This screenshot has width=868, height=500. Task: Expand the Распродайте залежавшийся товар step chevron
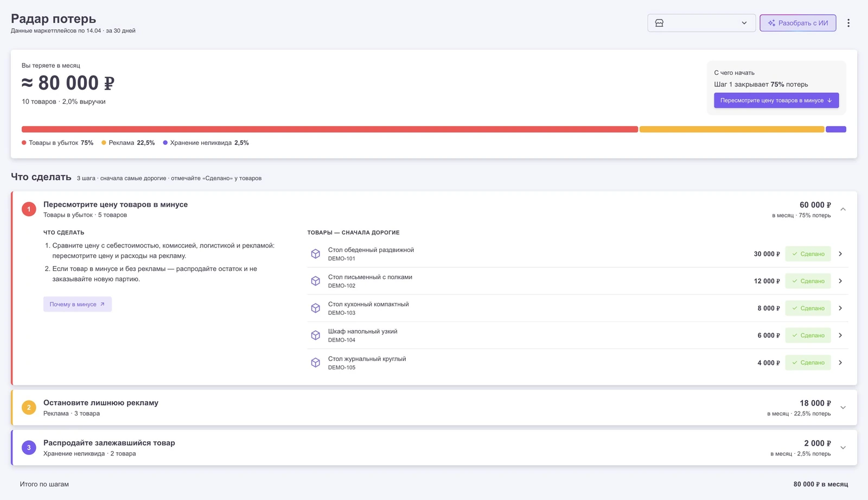tap(843, 447)
